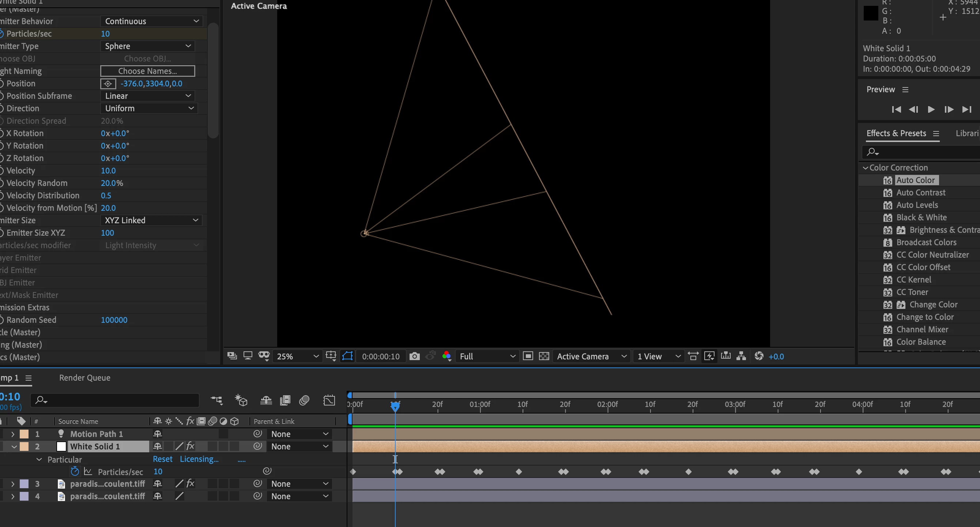Click the snapshot camera icon in viewer
The height and width of the screenshot is (527, 980).
414,356
